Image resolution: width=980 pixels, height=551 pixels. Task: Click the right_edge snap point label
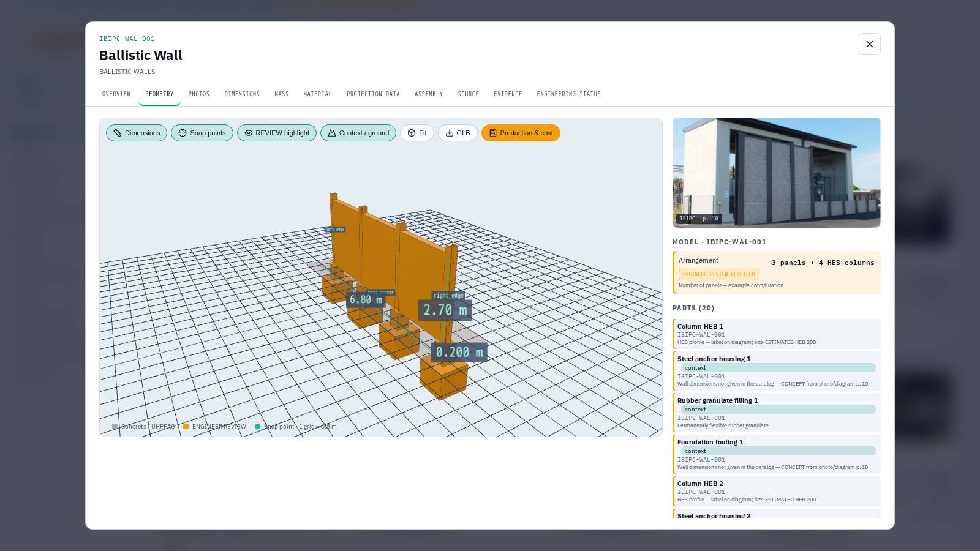tap(449, 295)
